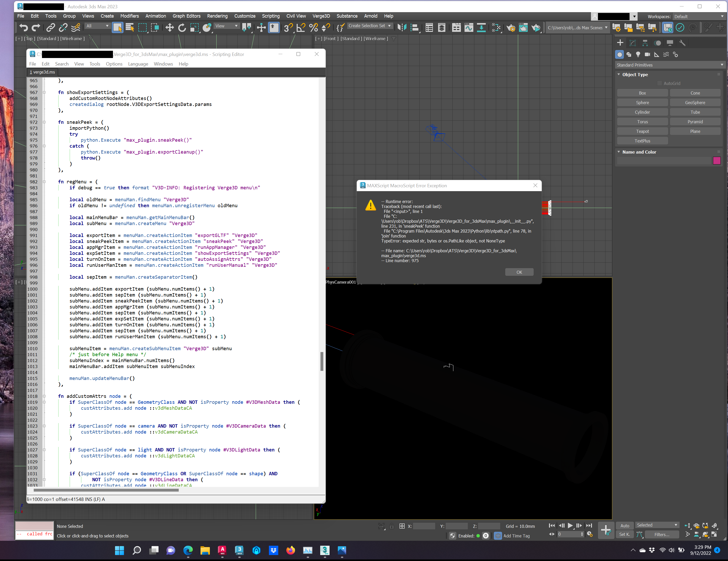The image size is (728, 561).
Task: Open the Rendered Frame Window
Action: [523, 28]
